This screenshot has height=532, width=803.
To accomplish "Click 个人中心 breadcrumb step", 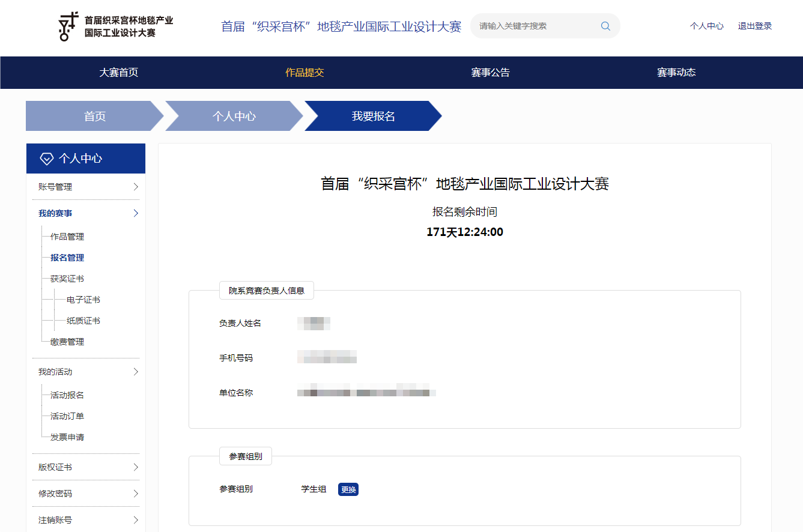I will pos(234,116).
